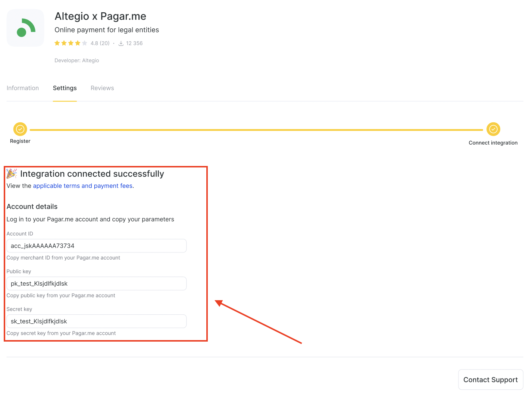This screenshot has width=532, height=402.
Task: Click the party popper celebration icon
Action: tap(12, 173)
